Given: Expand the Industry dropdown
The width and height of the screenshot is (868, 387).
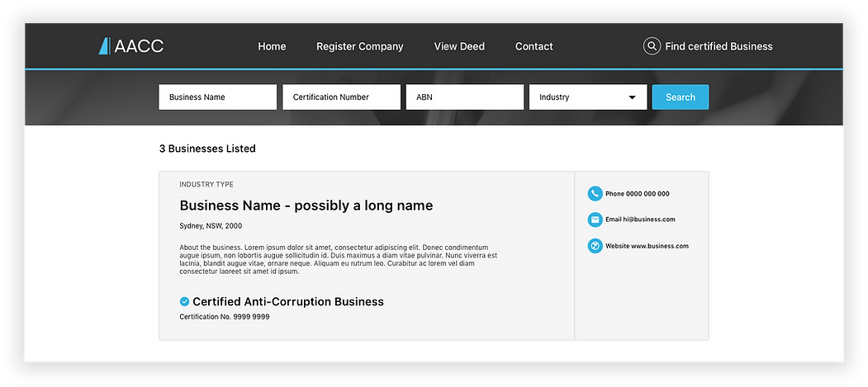Looking at the screenshot, I should click(x=588, y=97).
